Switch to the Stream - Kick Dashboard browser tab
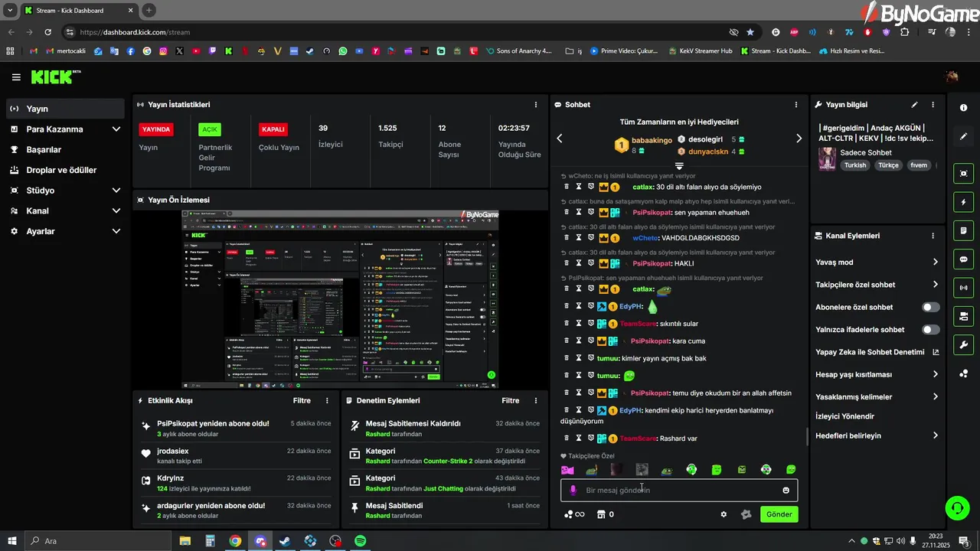 pyautogui.click(x=79, y=10)
